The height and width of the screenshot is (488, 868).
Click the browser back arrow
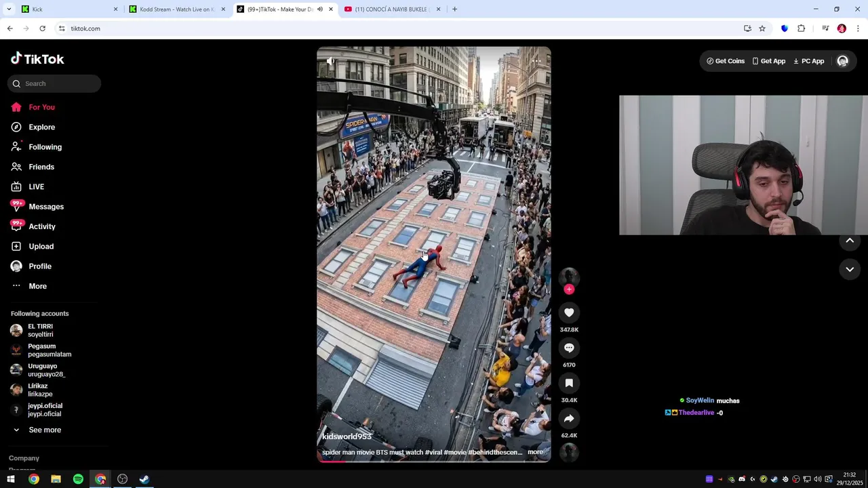click(9, 28)
